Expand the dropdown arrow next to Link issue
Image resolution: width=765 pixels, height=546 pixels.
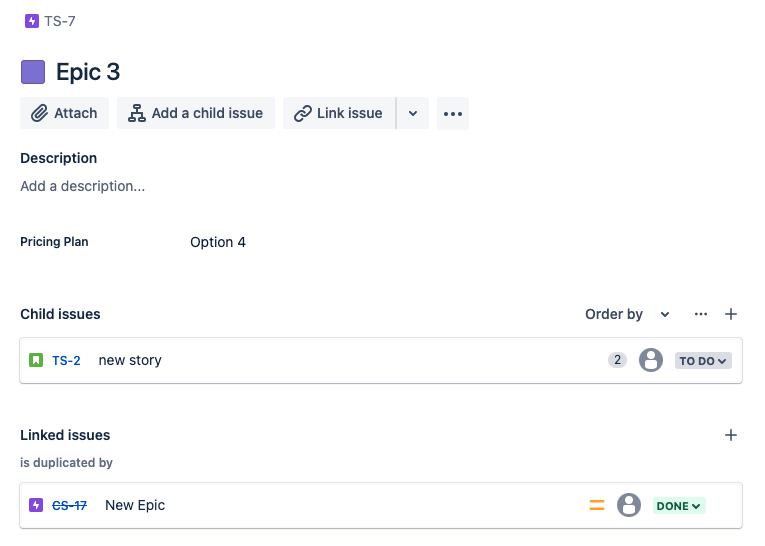point(413,113)
